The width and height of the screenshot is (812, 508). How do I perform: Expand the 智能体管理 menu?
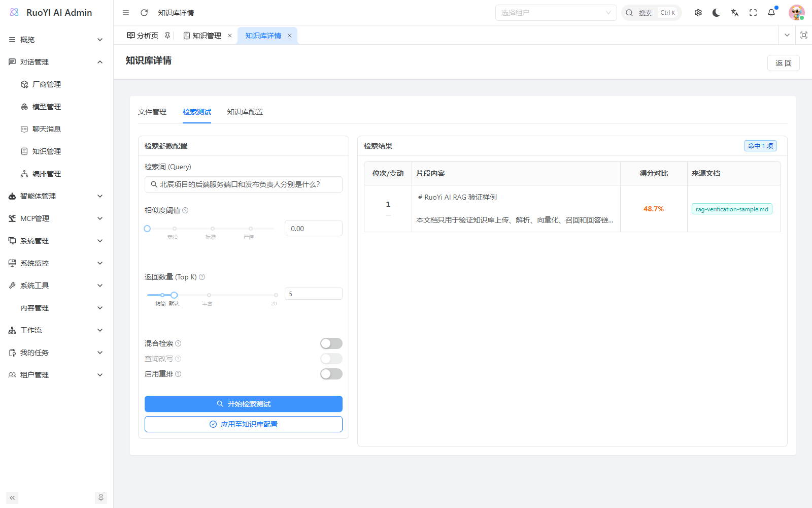[x=56, y=196]
